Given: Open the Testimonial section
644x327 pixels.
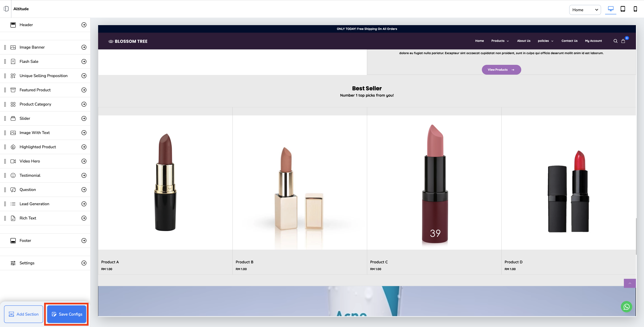Looking at the screenshot, I should click(30, 175).
